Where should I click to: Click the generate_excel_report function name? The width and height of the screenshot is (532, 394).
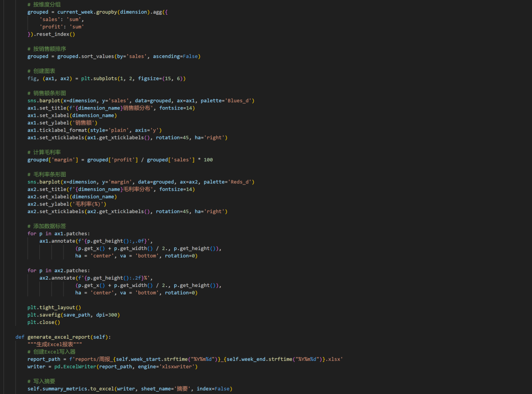coord(66,337)
